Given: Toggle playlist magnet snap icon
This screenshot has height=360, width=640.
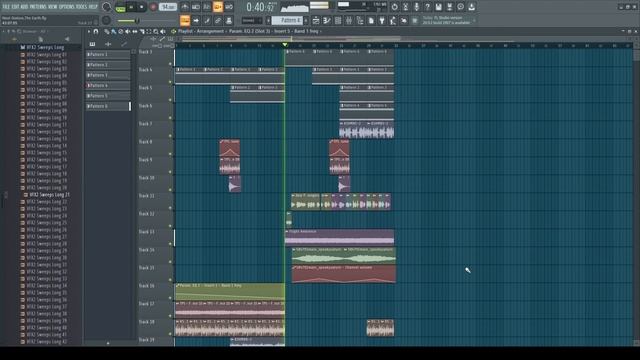Looking at the screenshot, I should [96, 31].
